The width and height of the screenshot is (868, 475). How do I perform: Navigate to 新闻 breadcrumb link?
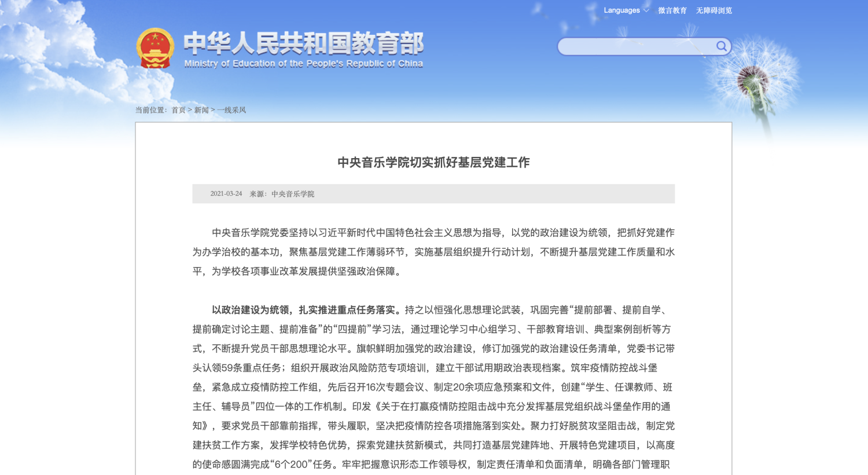click(201, 110)
